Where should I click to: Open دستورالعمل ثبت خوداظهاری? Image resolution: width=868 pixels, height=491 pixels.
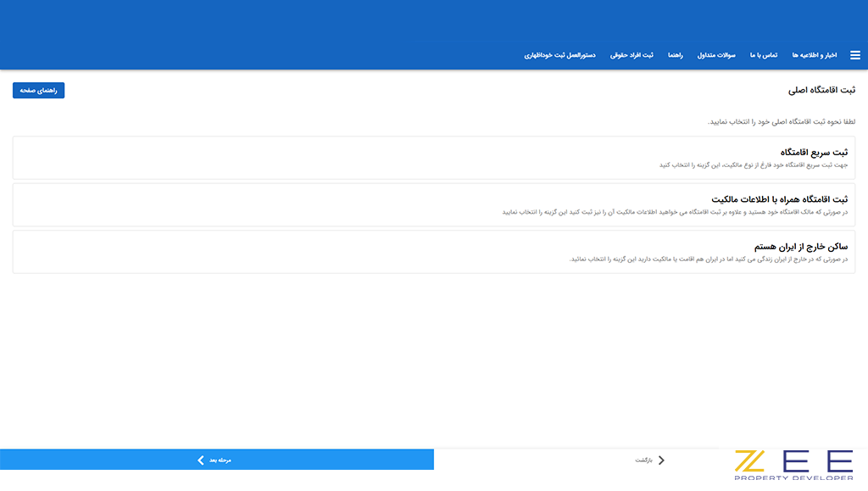[559, 54]
